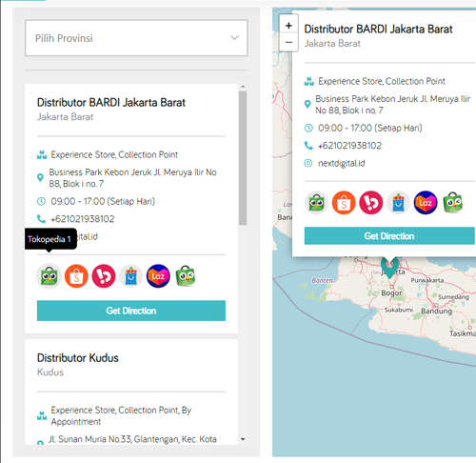Image resolution: width=476 pixels, height=463 pixels.
Task: Click store type icon in left Jakarta card
Action: click(x=42, y=154)
